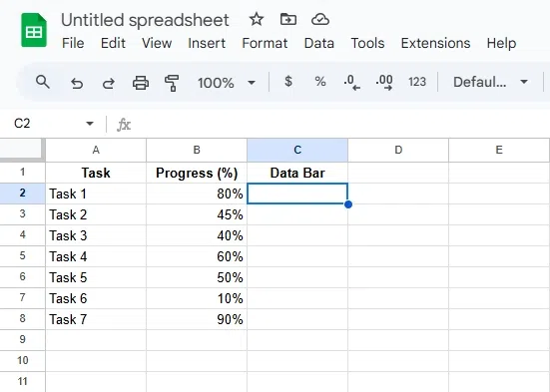Screen dimensions: 550x392
Task: Star the Untitled spreadsheet
Action: 257,19
